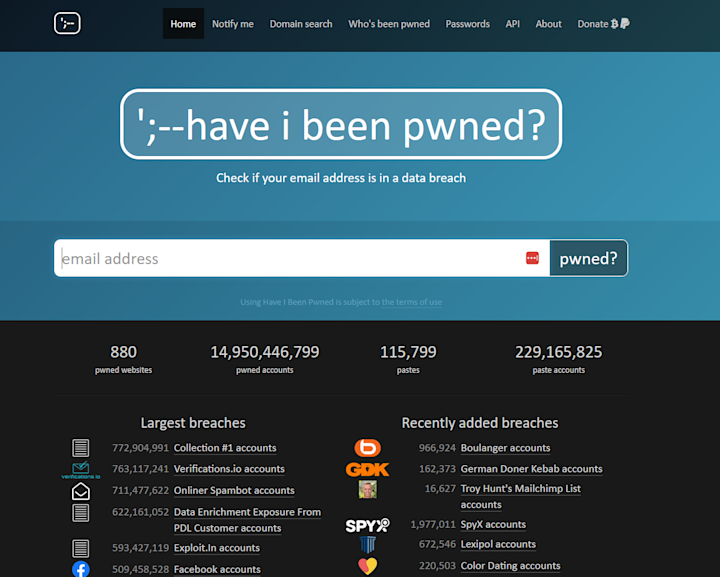Click the ';--have i been pwned? banner
The height and width of the screenshot is (577, 720).
pos(341,124)
